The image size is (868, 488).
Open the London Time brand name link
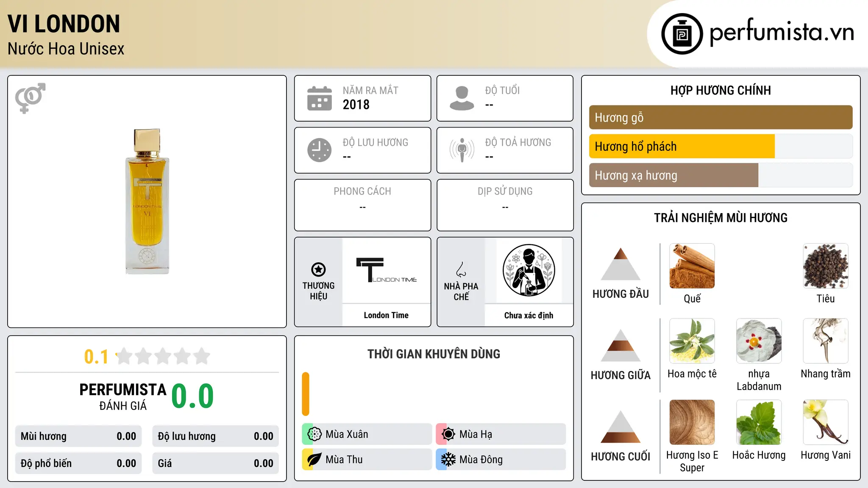pyautogui.click(x=386, y=315)
